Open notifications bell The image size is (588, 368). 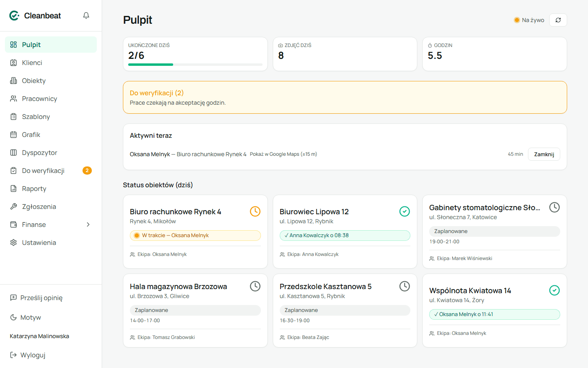(x=86, y=16)
